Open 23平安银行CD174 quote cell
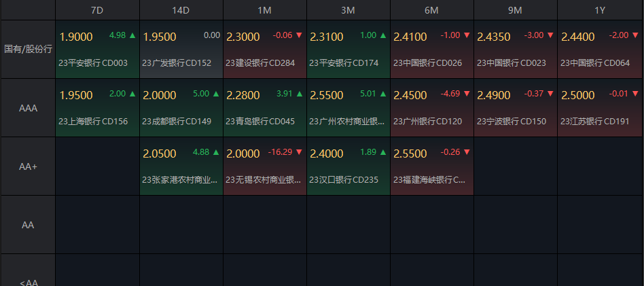Viewport: 644px width, 286px height. point(348,50)
